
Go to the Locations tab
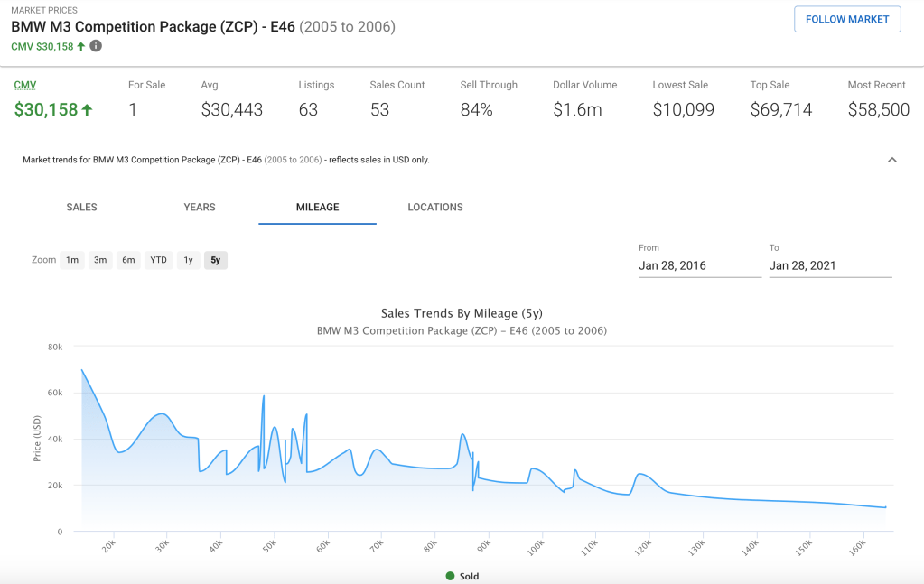(435, 208)
